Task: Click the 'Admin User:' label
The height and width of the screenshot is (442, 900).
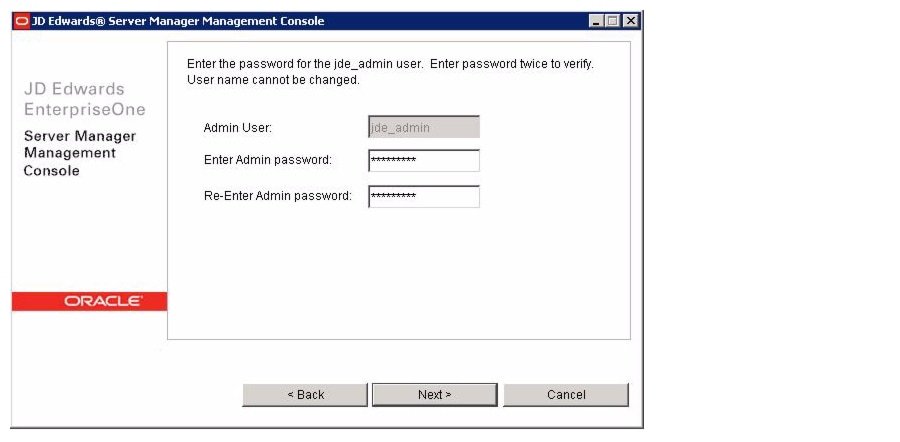Action: pos(238,128)
